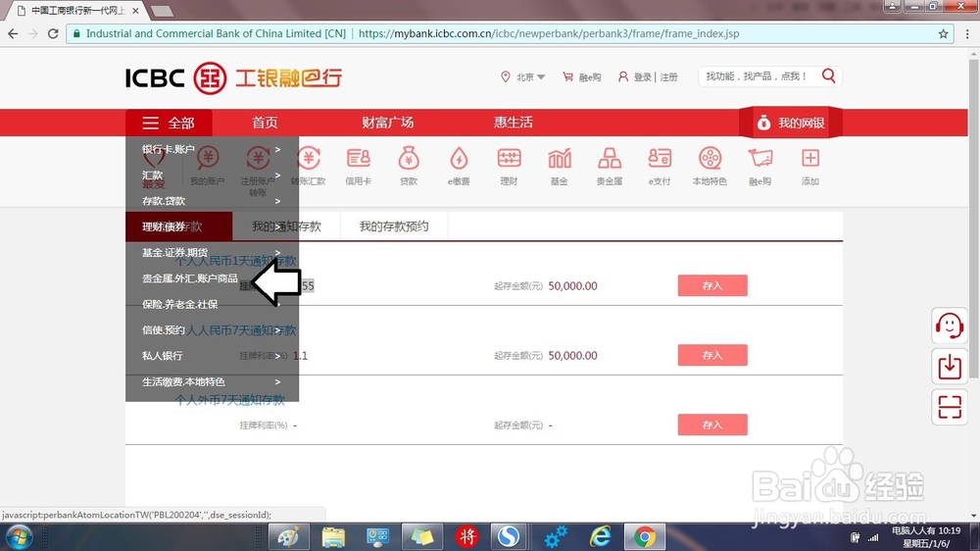This screenshot has width=980, height=551.
Task: Focus the site search box
Action: pyautogui.click(x=758, y=76)
